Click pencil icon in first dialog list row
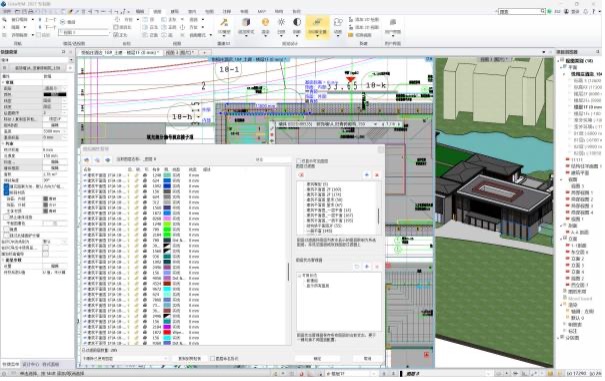 pos(136,175)
